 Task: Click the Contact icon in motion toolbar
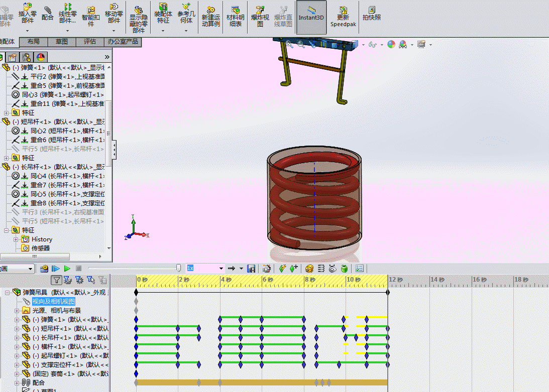pyautogui.click(x=333, y=269)
